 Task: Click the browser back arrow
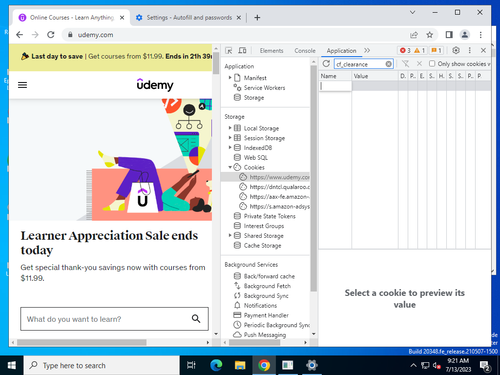(20, 35)
